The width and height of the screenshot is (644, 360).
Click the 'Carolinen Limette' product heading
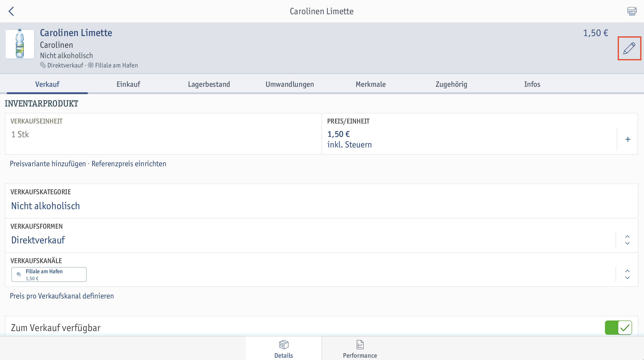(x=76, y=33)
